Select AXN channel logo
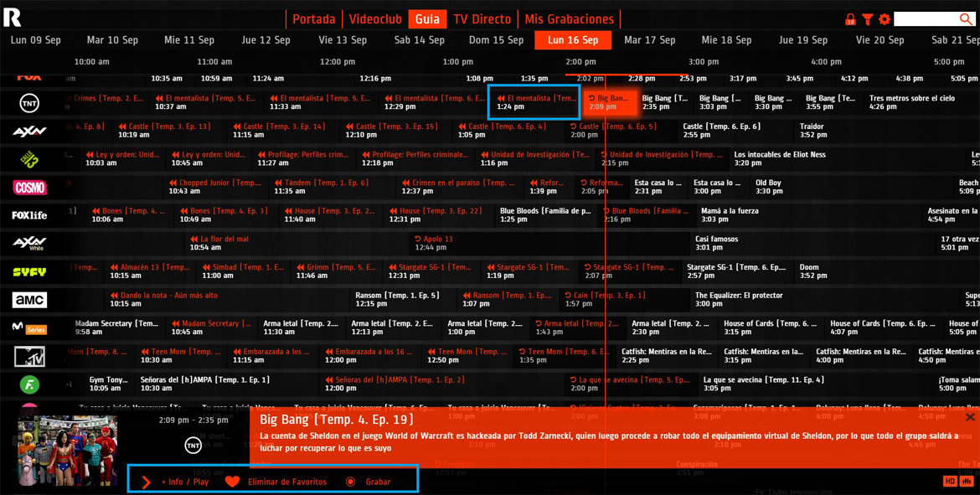The height and width of the screenshot is (495, 980). click(29, 131)
